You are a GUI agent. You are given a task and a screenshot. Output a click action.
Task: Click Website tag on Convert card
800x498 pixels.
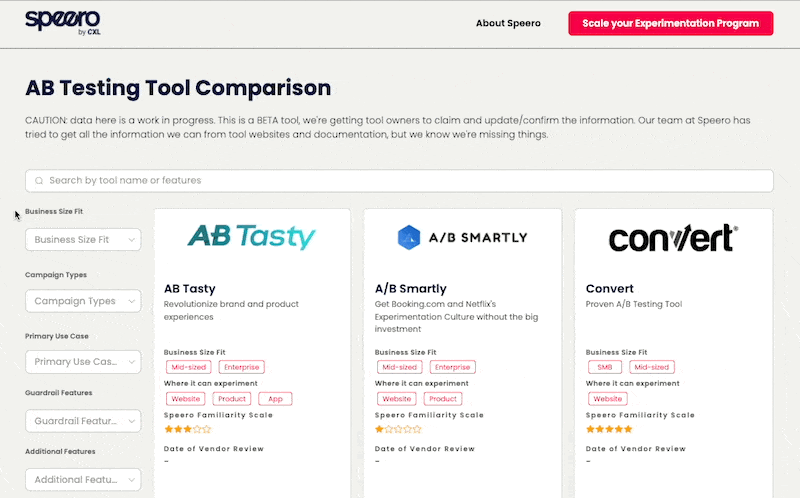pyautogui.click(x=608, y=399)
